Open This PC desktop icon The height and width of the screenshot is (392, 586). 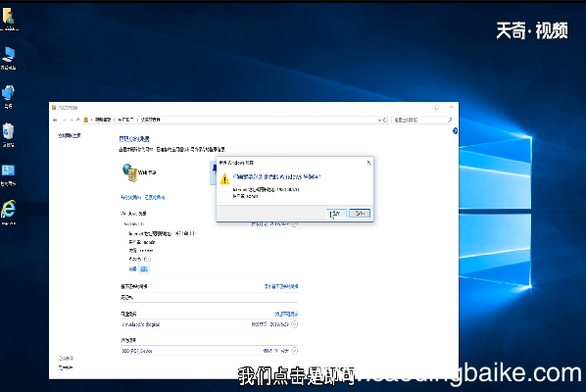(x=8, y=58)
